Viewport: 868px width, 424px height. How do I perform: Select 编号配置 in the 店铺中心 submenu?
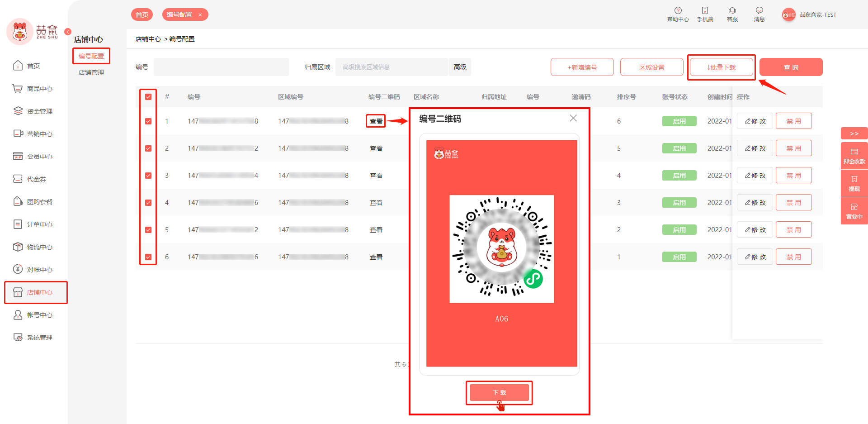point(91,56)
